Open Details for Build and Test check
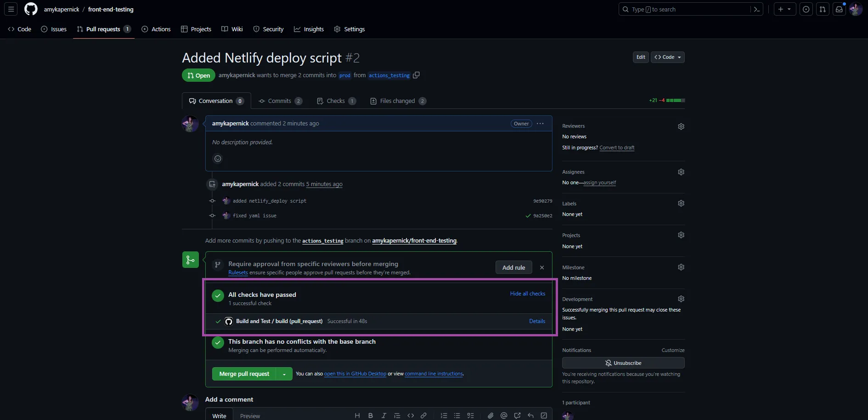 (x=537, y=321)
